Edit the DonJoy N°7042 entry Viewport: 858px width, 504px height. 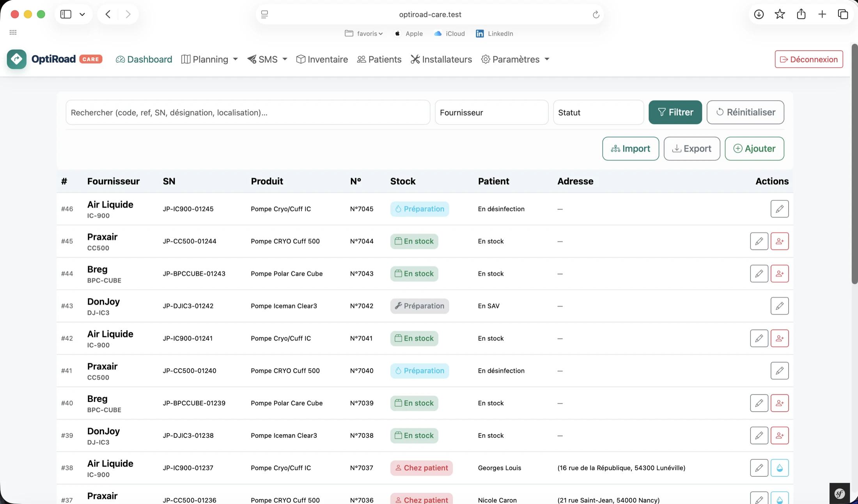point(779,306)
